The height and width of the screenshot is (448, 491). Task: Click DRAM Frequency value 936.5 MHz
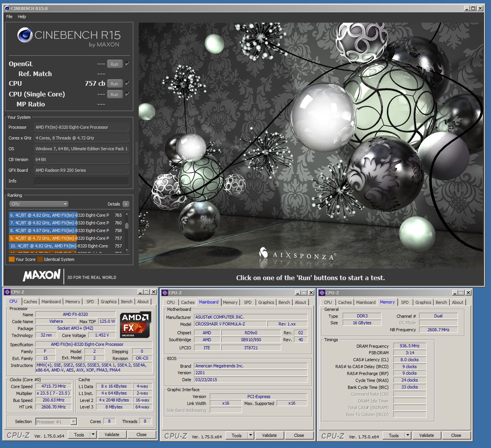click(x=410, y=346)
